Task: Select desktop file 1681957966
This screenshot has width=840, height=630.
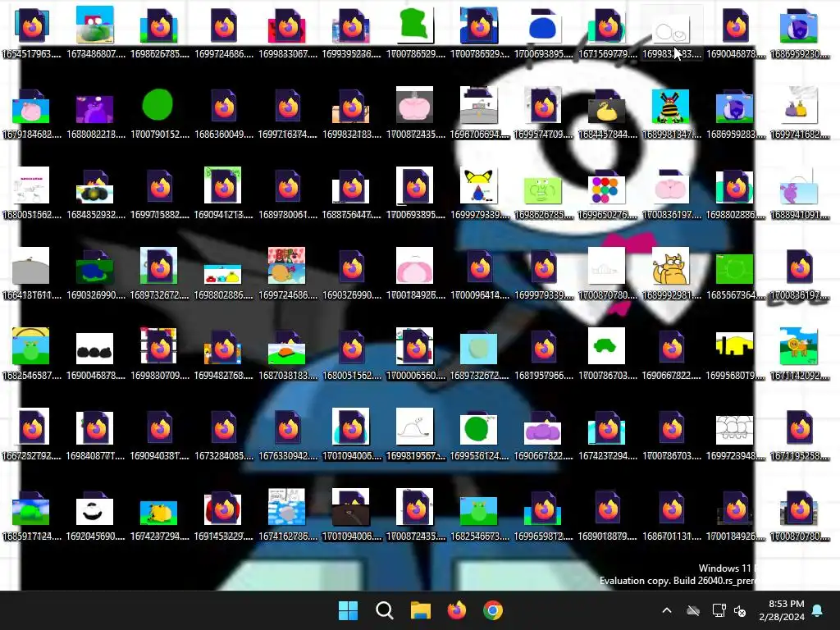Action: pyautogui.click(x=543, y=354)
